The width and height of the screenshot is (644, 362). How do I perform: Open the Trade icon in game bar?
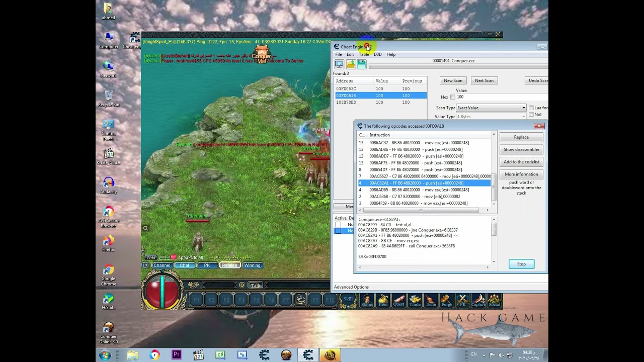(415, 301)
